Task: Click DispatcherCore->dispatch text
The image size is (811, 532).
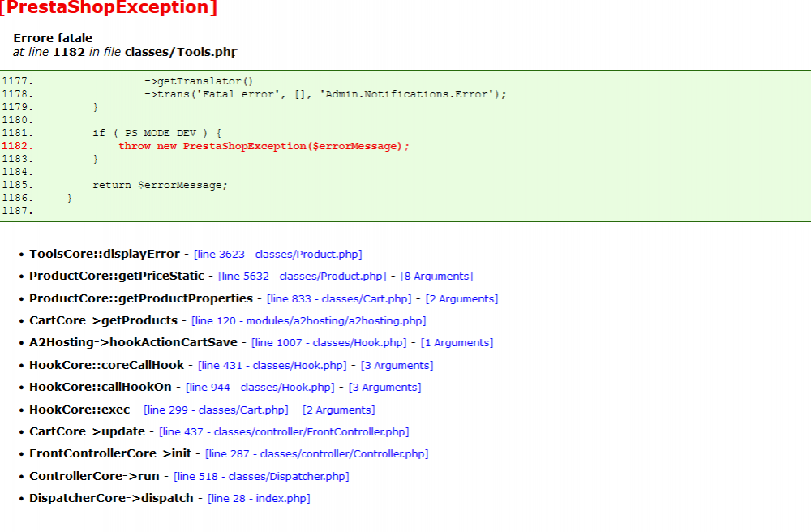Action: tap(111, 498)
